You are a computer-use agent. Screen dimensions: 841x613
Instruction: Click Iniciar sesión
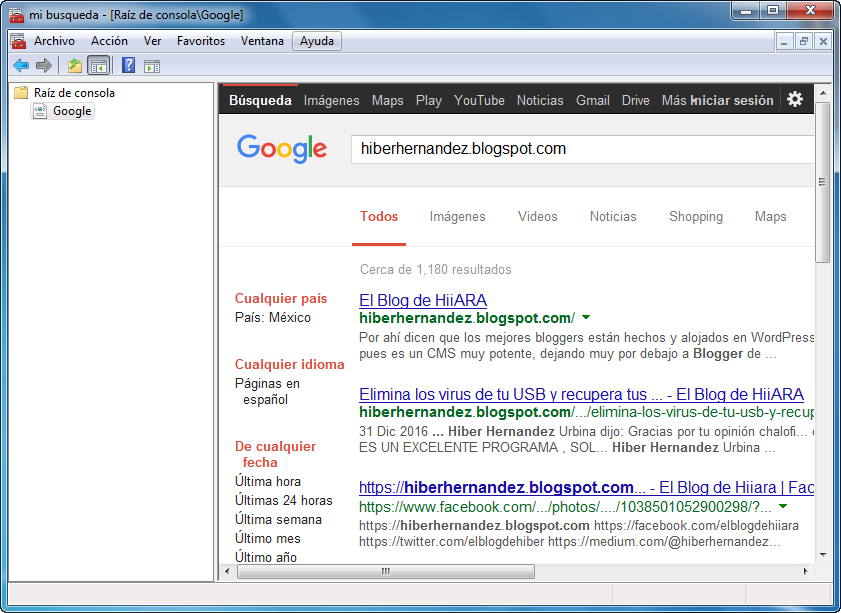[x=732, y=100]
